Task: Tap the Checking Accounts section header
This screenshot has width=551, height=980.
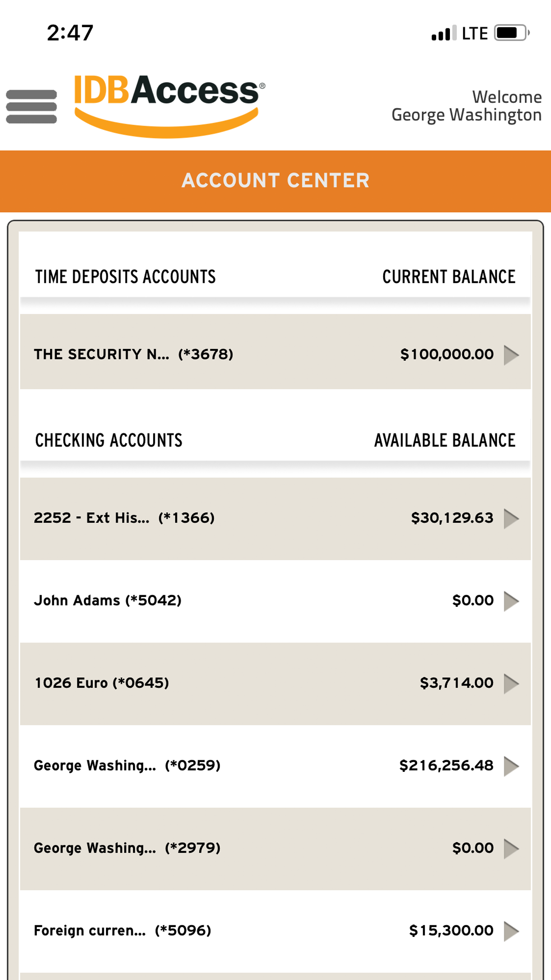Action: 109,441
